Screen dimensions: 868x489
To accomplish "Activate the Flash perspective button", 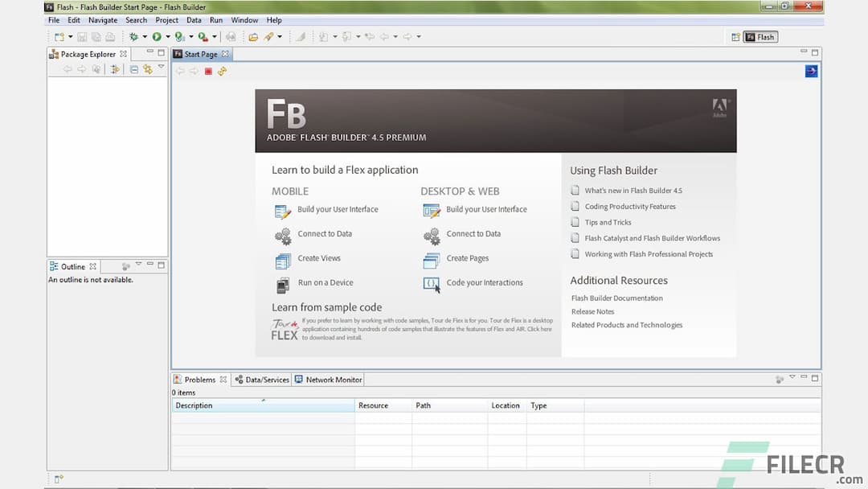I will [x=759, y=36].
